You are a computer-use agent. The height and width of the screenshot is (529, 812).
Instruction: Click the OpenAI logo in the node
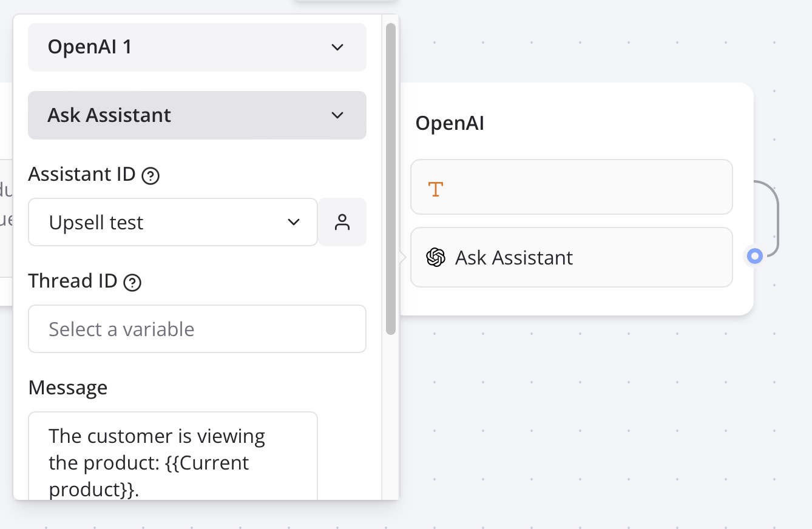(x=435, y=257)
